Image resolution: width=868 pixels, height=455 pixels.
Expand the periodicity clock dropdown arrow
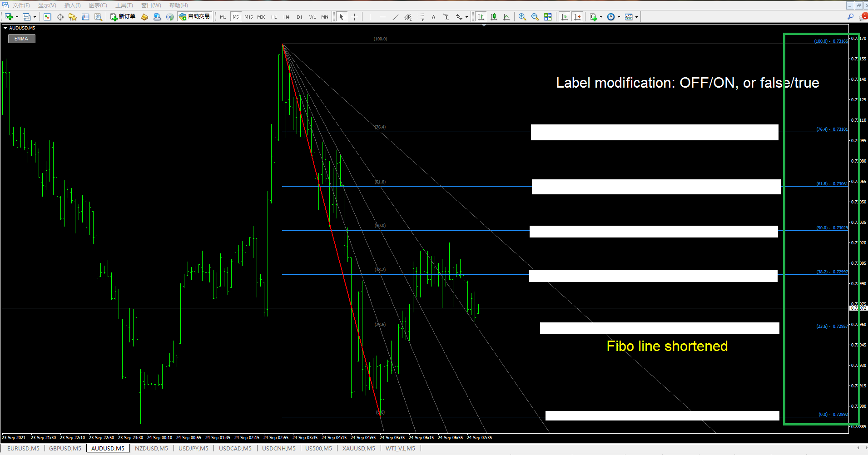[619, 17]
